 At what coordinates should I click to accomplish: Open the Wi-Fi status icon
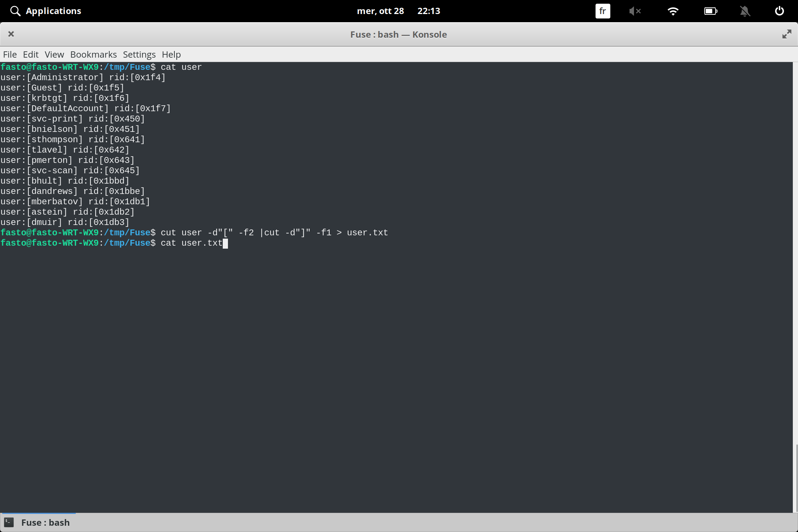[x=673, y=11]
